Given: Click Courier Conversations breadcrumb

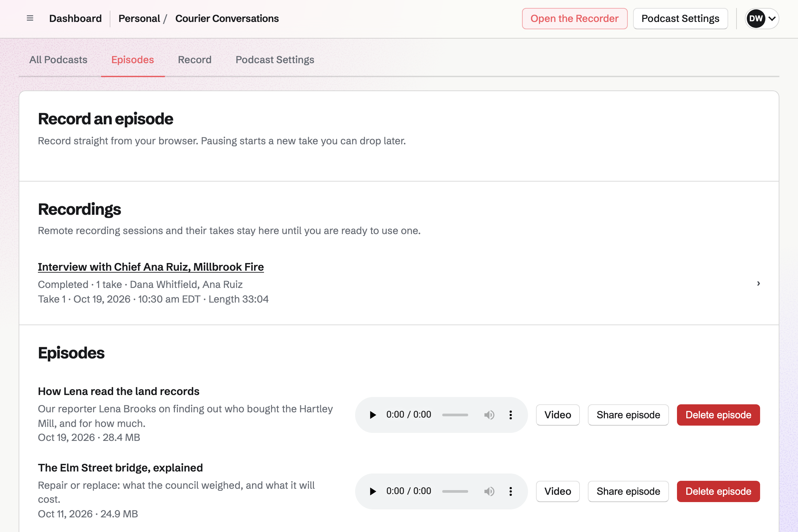Looking at the screenshot, I should tap(227, 19).
